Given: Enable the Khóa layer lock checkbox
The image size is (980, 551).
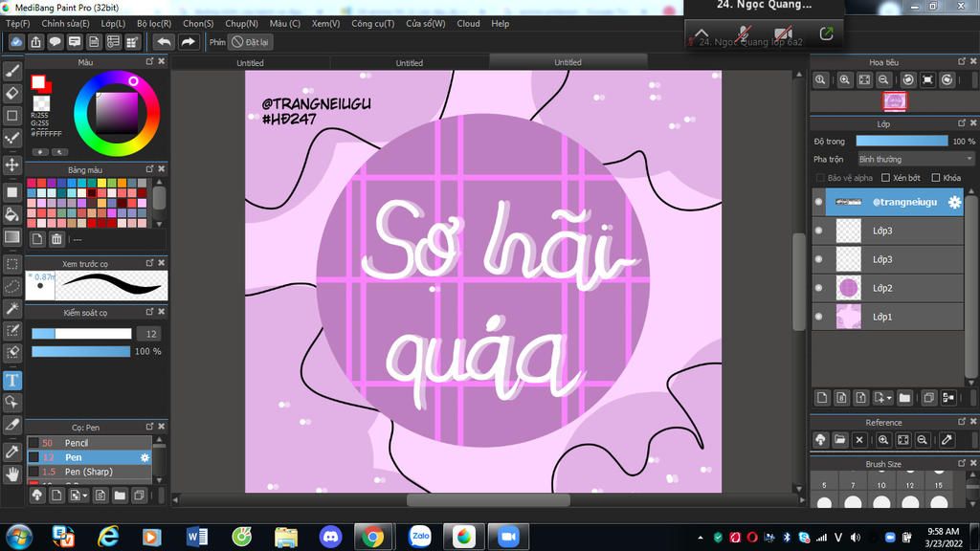Looking at the screenshot, I should [936, 178].
